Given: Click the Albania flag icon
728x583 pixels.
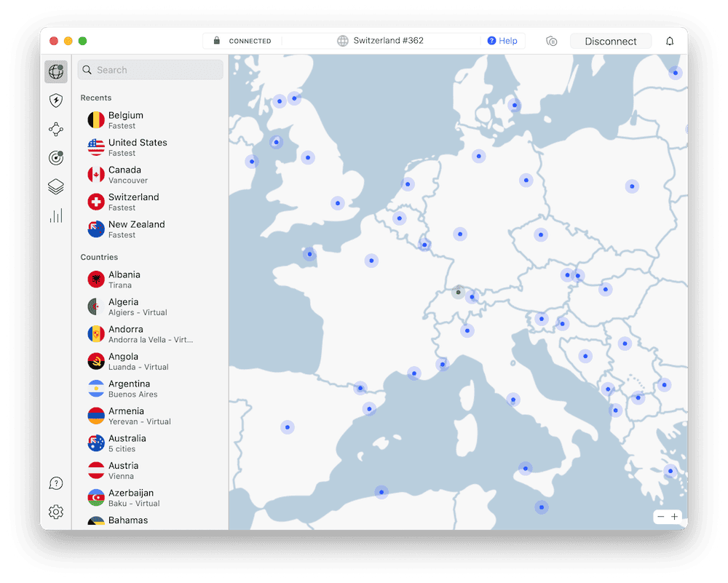Looking at the screenshot, I should pyautogui.click(x=96, y=279).
